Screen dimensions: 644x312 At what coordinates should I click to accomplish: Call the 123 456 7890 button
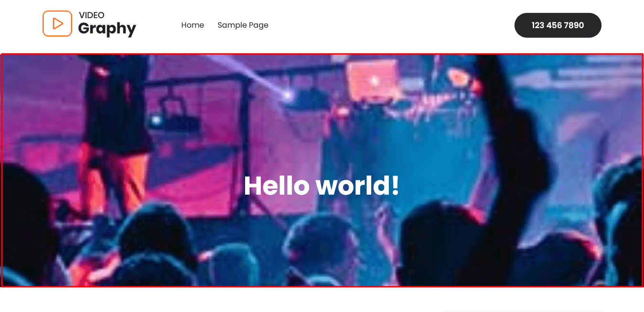[558, 25]
